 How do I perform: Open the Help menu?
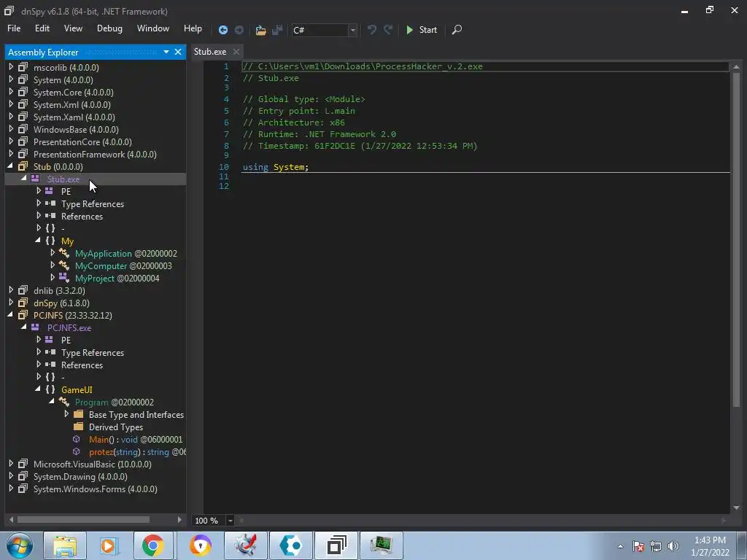[193, 28]
